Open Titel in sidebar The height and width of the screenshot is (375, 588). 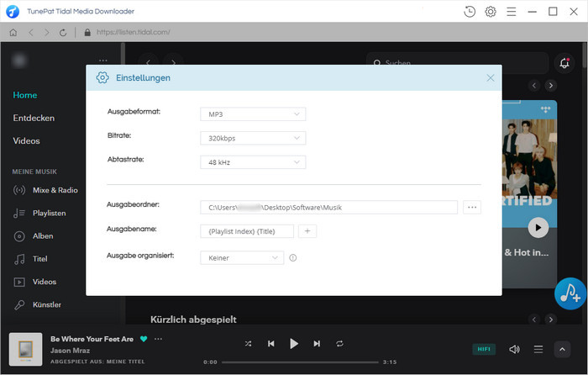pyautogui.click(x=30, y=259)
